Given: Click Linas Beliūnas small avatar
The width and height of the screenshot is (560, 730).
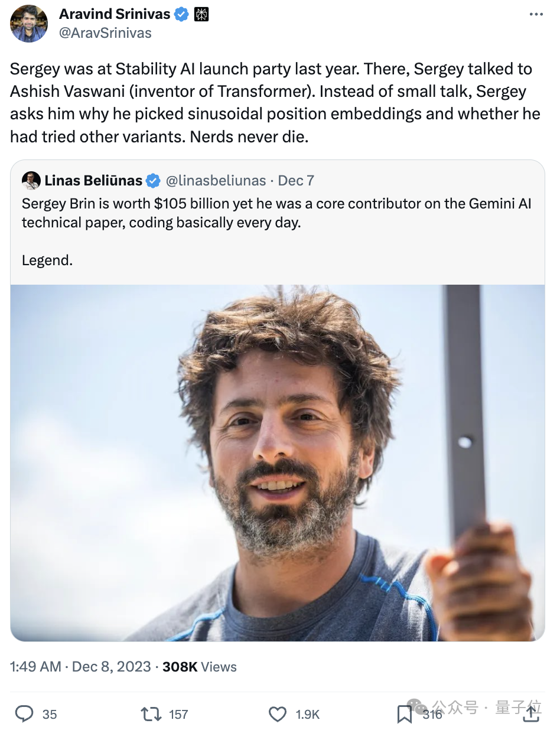Looking at the screenshot, I should [x=31, y=180].
